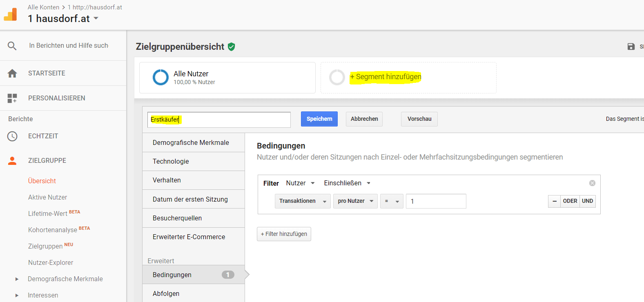The image size is (644, 302).
Task: Select the Erweiterter E-Commerce segment tab
Action: 189,237
